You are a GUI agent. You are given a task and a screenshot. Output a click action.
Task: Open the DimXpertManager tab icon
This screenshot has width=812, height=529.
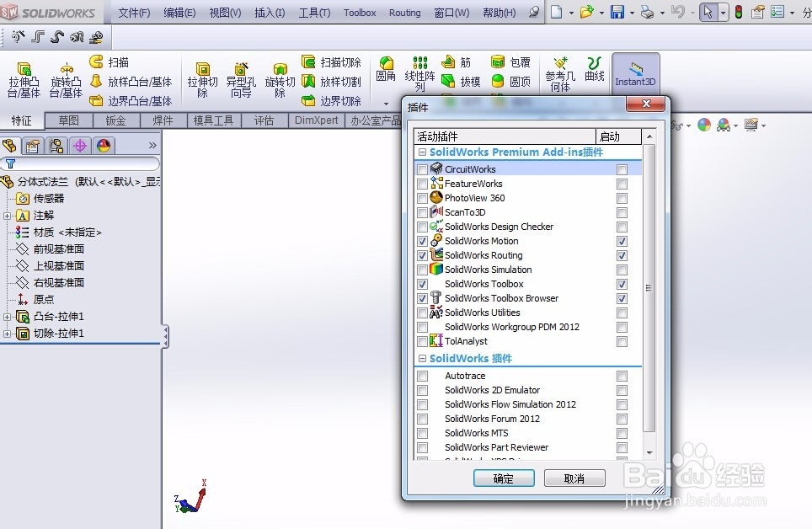pyautogui.click(x=80, y=146)
